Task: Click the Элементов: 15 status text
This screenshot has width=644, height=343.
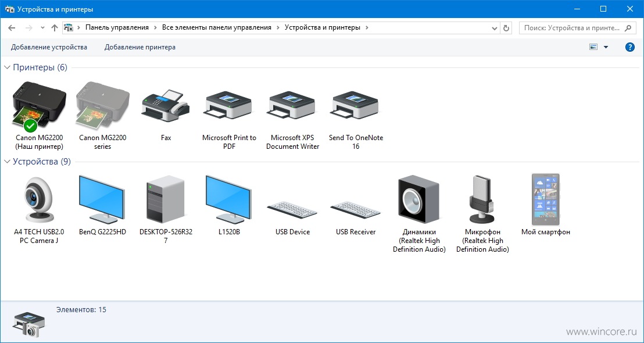Action: 81,310
